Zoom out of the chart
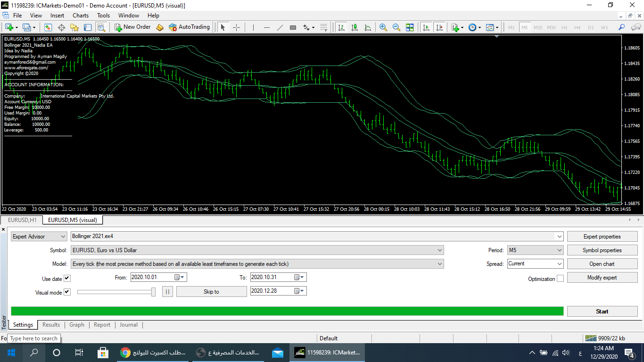The height and width of the screenshot is (362, 644). [396, 27]
